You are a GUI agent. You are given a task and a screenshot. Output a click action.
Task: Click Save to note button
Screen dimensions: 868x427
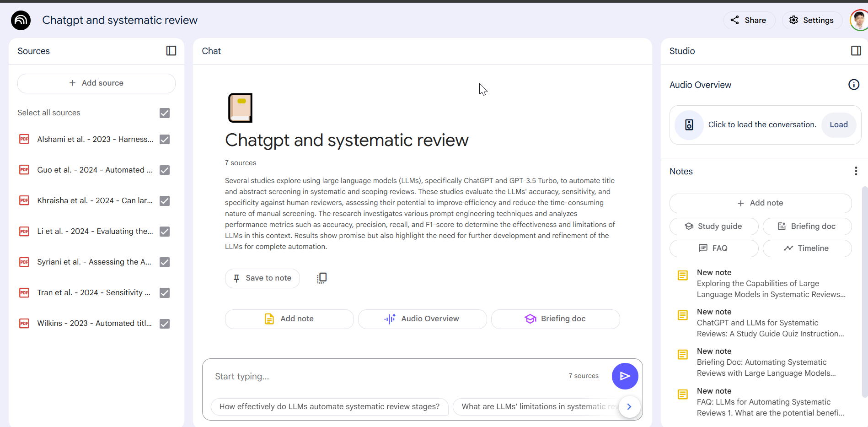coord(262,278)
